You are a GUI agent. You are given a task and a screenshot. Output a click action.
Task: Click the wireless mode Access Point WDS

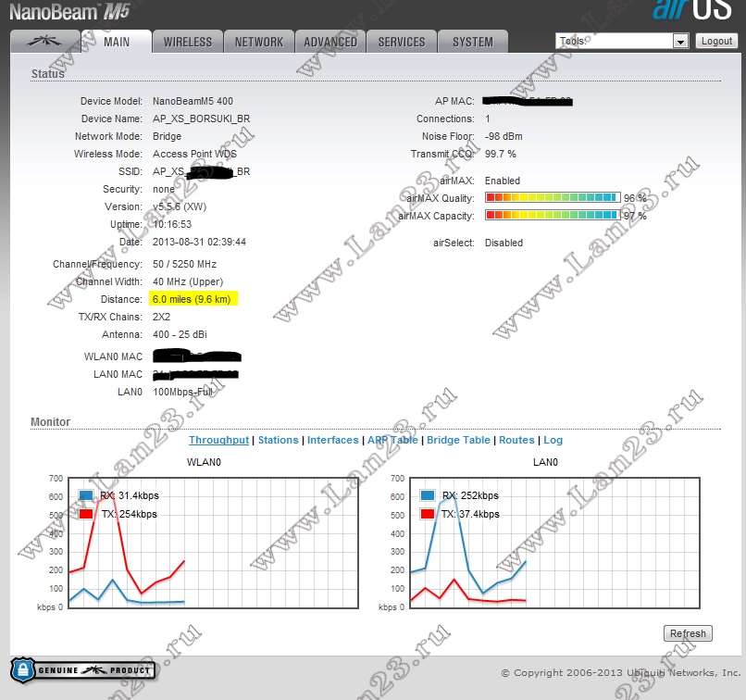[x=194, y=154]
